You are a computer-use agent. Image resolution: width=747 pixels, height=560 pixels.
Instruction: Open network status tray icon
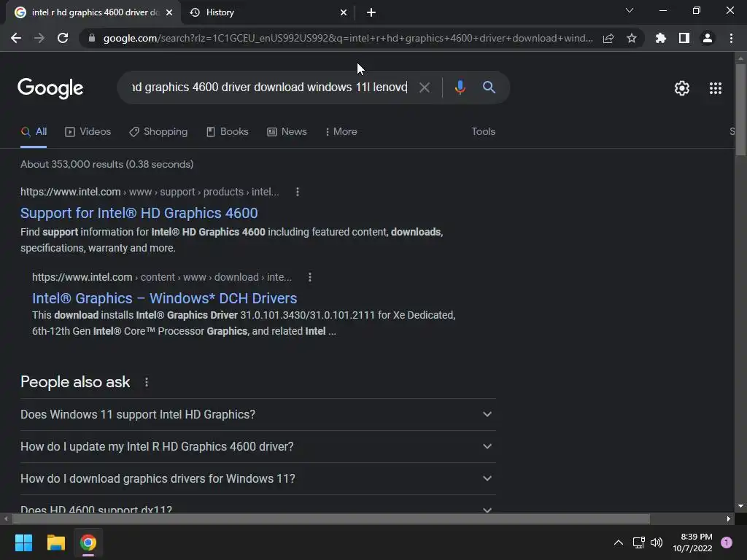[638, 542]
